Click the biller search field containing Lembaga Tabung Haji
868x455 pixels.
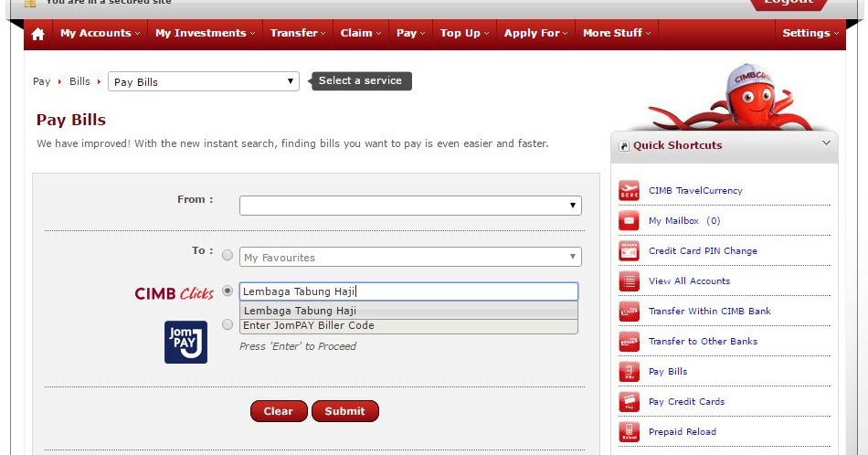coord(408,291)
